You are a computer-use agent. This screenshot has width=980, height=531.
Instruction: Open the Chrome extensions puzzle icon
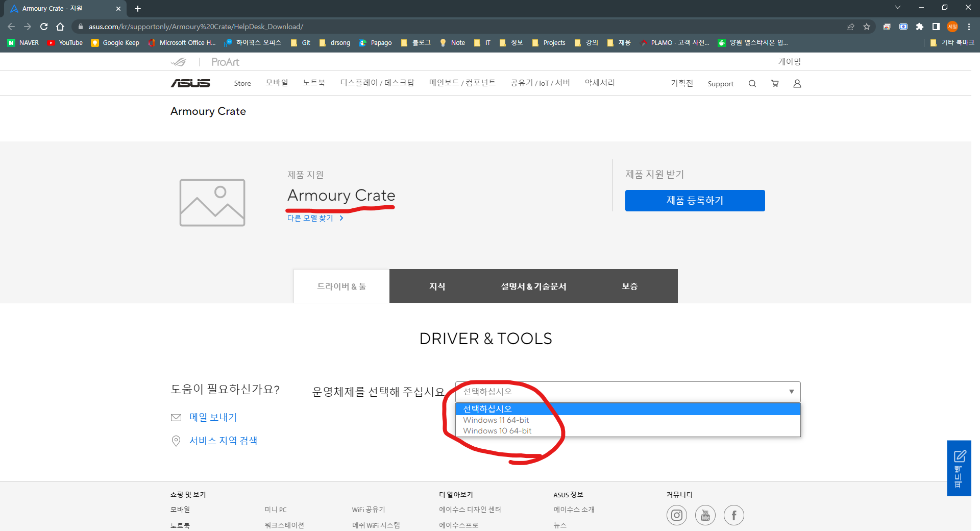coord(920,27)
